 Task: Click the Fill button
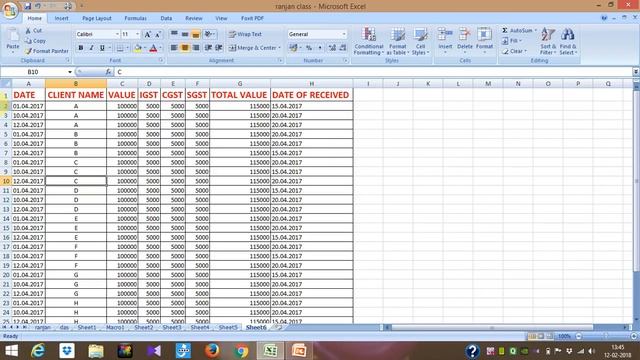[x=511, y=41]
